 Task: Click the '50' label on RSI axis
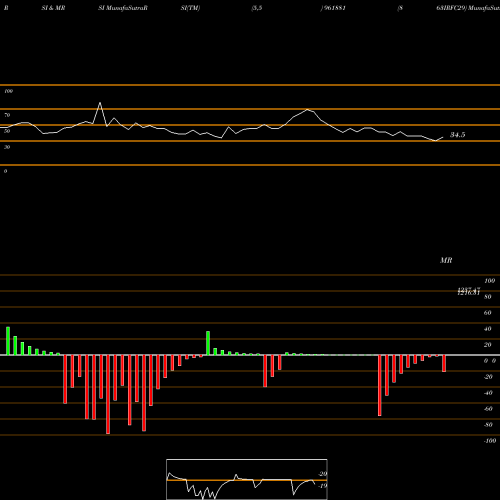(x=7, y=131)
